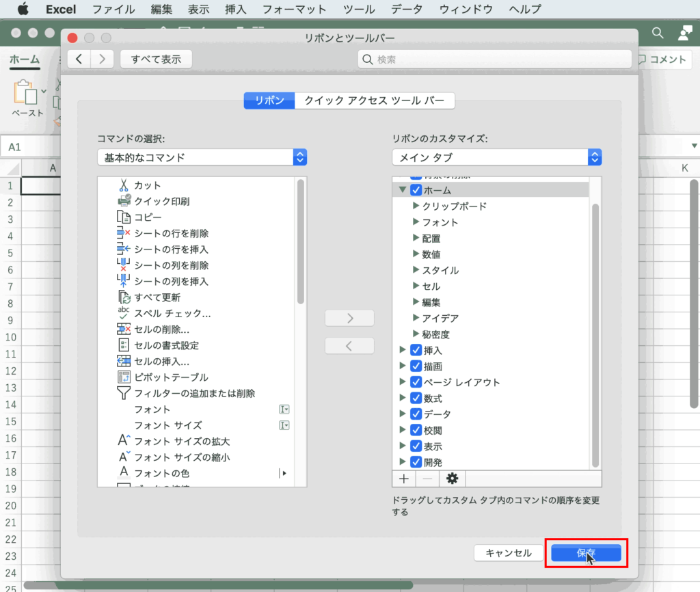This screenshot has width=700, height=592.
Task: Open the リボンのカスタマイズ dropdown (メイン タブ)
Action: point(497,158)
